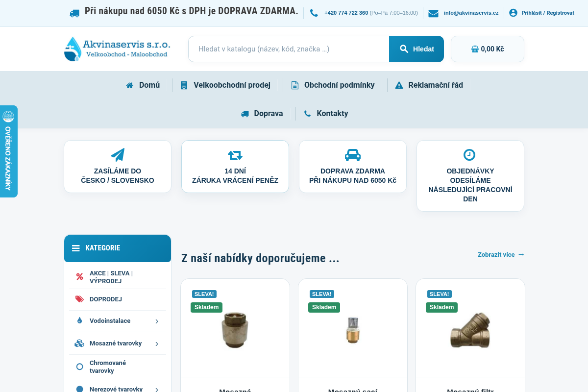Click the hamburger icon in Kategorie header
This screenshot has width=588, height=392.
[x=76, y=248]
